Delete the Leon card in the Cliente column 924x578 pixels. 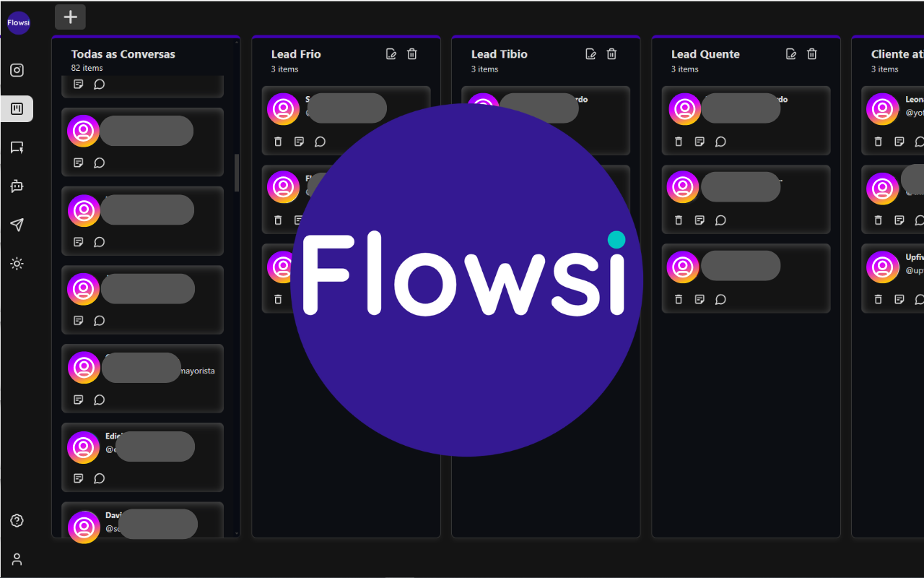pyautogui.click(x=879, y=142)
